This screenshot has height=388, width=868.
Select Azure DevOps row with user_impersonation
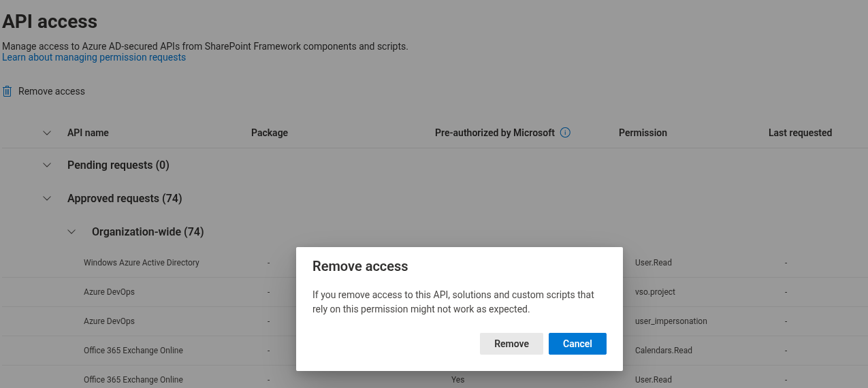434,321
